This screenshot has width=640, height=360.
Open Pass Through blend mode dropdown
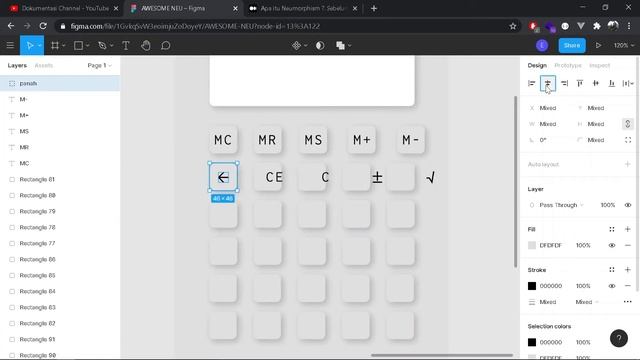(561, 205)
